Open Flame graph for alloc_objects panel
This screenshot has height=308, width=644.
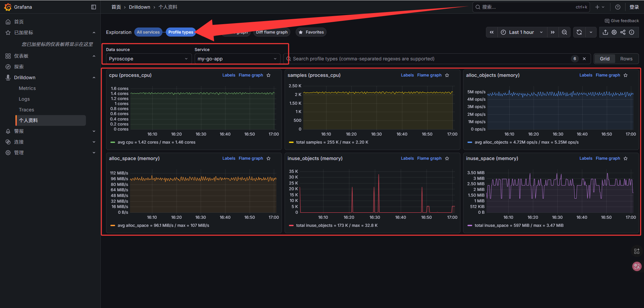(608, 75)
